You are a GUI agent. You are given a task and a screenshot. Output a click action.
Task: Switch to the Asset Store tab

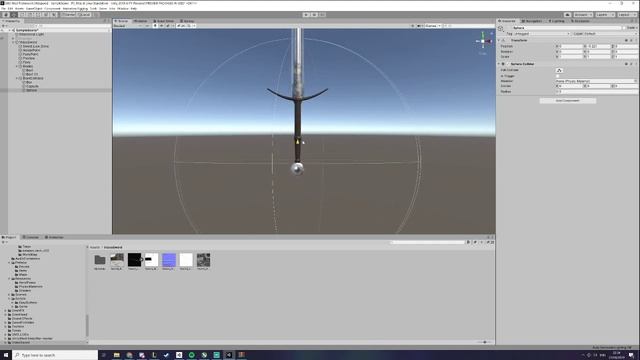click(164, 21)
